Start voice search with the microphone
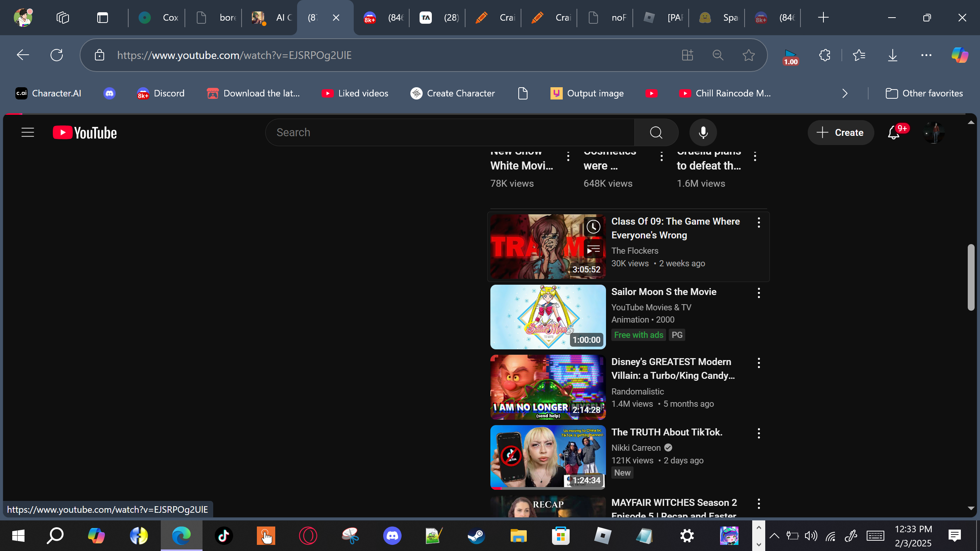 (703, 132)
